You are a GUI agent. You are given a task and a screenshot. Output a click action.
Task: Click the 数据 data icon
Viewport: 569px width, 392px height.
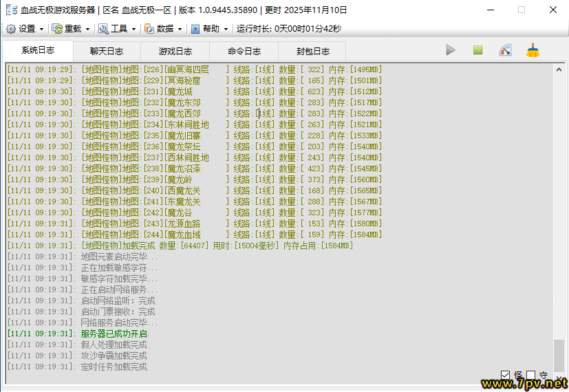point(149,29)
